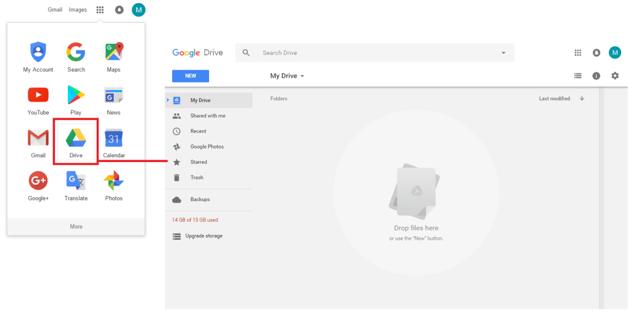Image resolution: width=644 pixels, height=331 pixels.
Task: Open Backups in sidebar
Action: (209, 199)
